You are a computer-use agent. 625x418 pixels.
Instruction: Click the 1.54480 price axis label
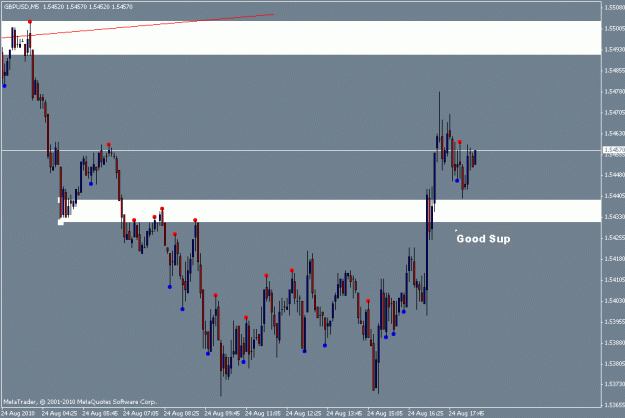pos(614,175)
